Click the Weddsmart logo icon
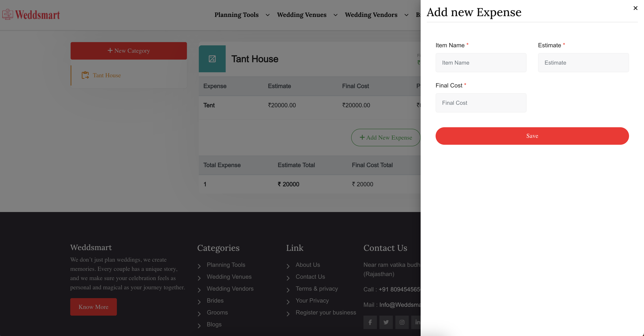 coord(7,15)
